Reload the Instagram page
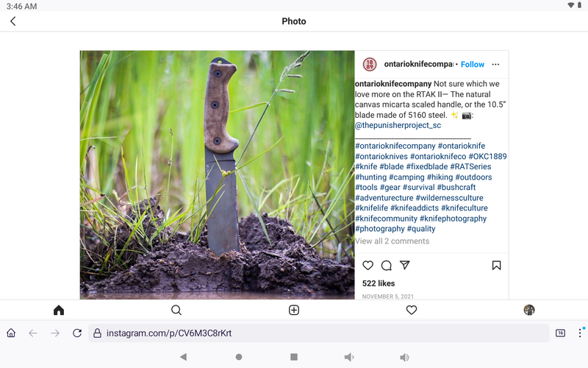This screenshot has width=588, height=368. pyautogui.click(x=77, y=333)
